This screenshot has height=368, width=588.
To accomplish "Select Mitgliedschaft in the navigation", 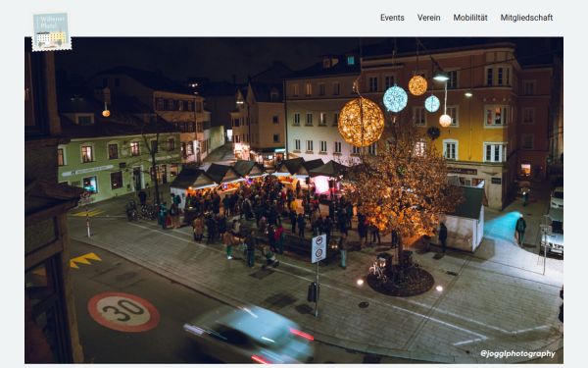I will [x=526, y=18].
